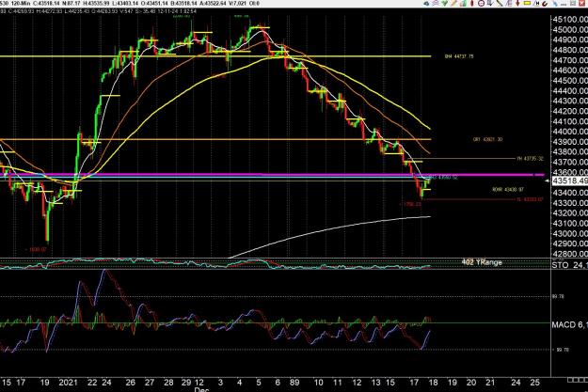Select the yellow pencil drawing tool

tap(453, 3)
